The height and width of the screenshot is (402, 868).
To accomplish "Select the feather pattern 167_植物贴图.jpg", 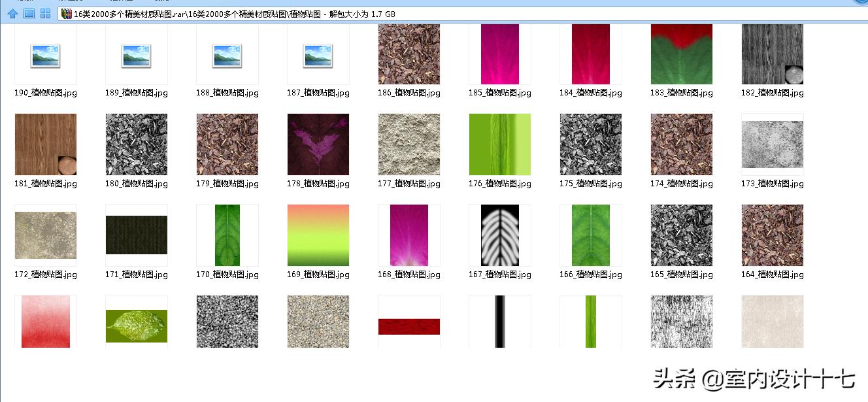I will coord(499,236).
